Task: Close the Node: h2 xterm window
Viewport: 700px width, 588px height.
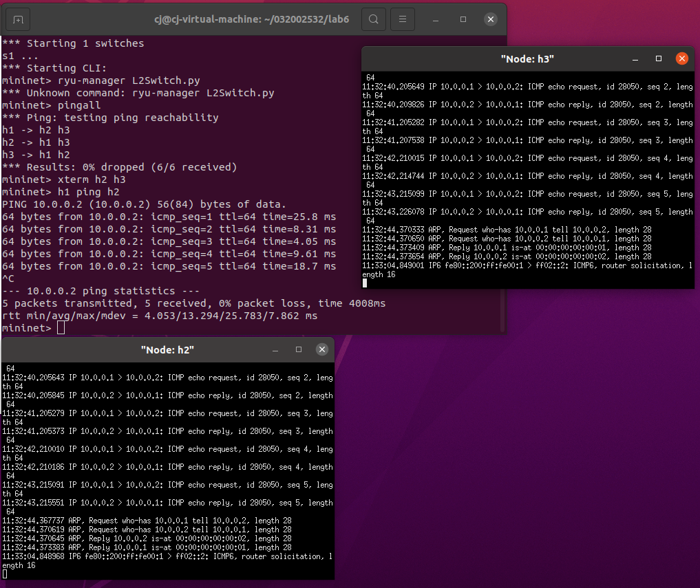Action: [x=322, y=349]
